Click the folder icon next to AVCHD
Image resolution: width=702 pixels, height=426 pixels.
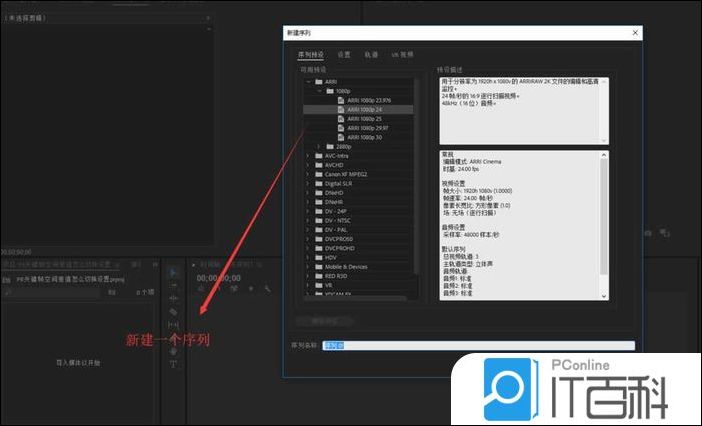tap(319, 165)
